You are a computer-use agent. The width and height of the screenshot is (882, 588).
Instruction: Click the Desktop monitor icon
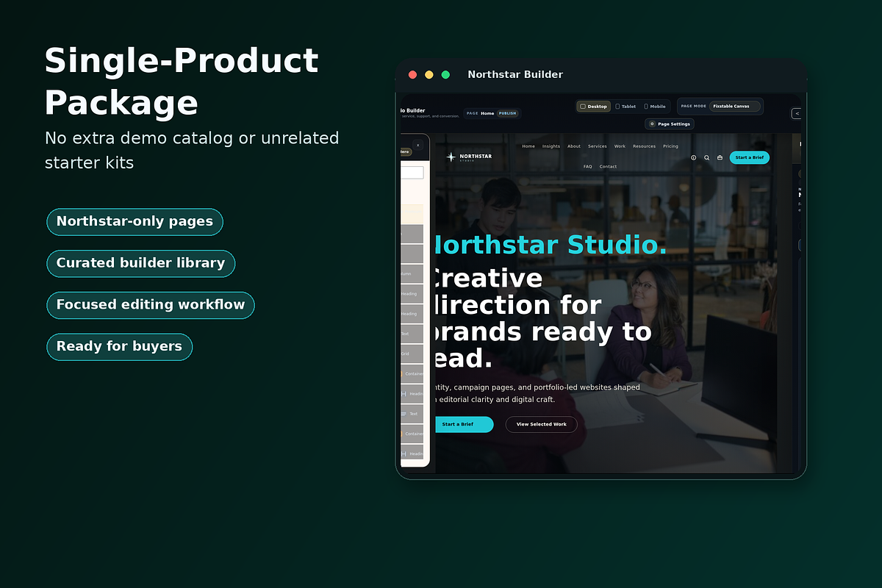tap(583, 107)
